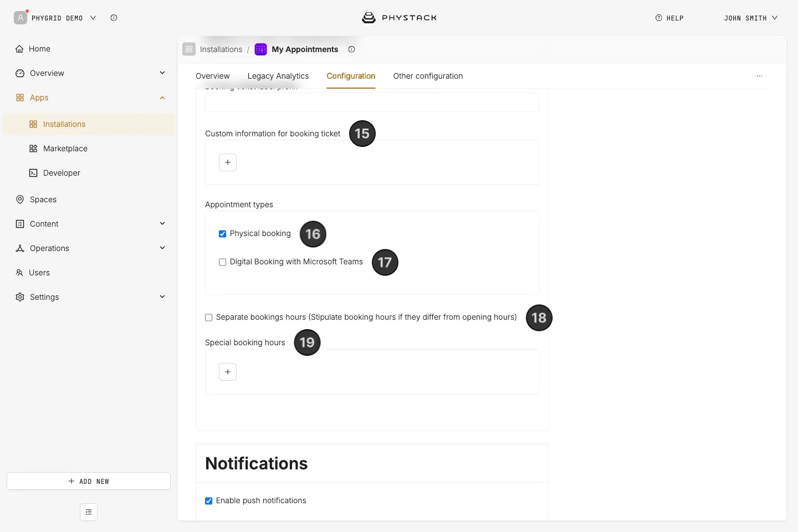Image resolution: width=798 pixels, height=532 pixels.
Task: Click the Developer terminal icon in sidebar
Action: 33,173
